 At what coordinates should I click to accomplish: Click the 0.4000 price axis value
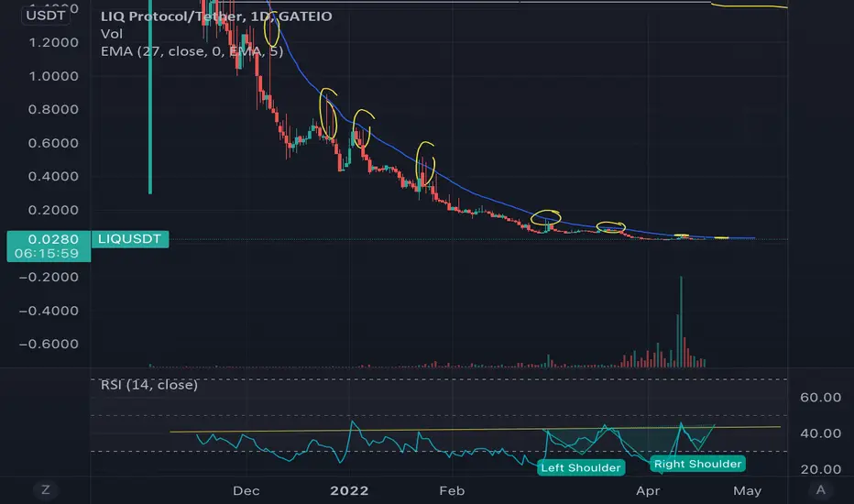[x=53, y=176]
